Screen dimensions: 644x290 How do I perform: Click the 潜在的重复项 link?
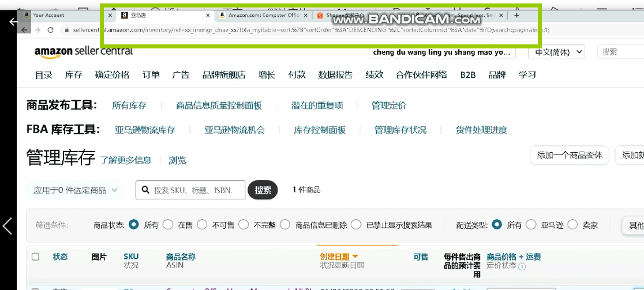(317, 106)
